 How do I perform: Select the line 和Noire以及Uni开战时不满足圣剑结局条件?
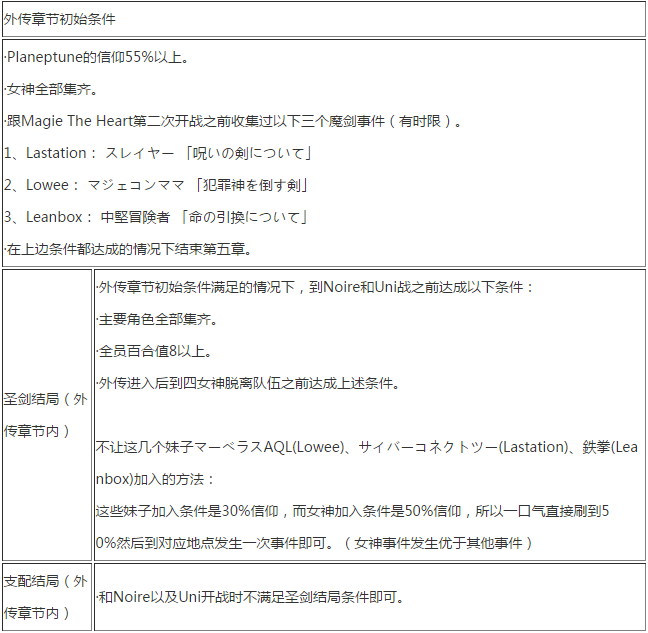click(250, 597)
